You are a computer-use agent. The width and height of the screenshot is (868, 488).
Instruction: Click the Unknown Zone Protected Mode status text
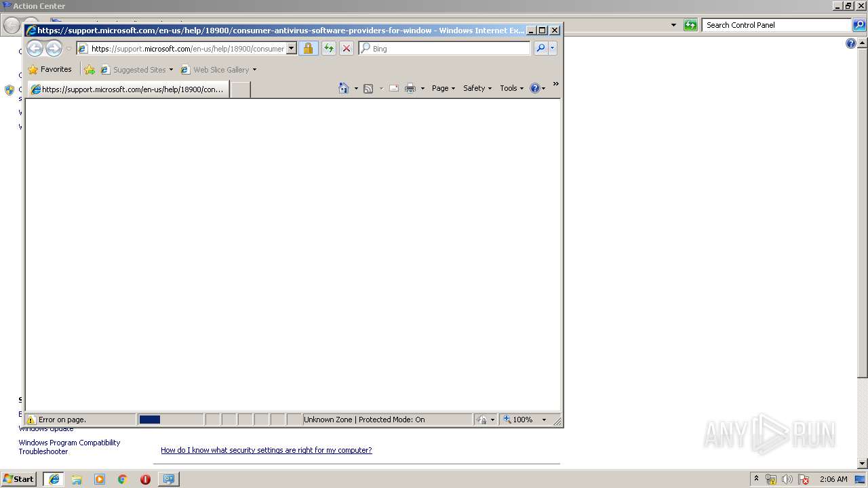click(364, 420)
